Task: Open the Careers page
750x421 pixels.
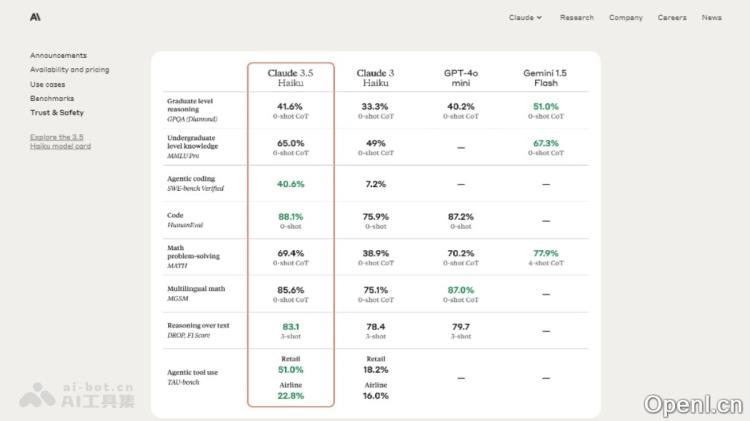Action: [672, 17]
